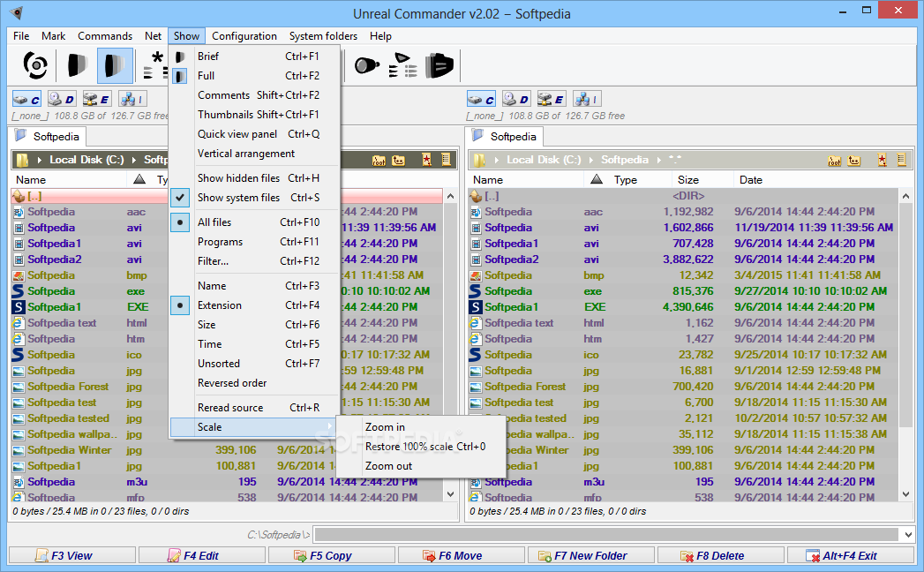Open favorites star icon in left panel
Image resolution: width=924 pixels, height=572 pixels.
click(426, 159)
